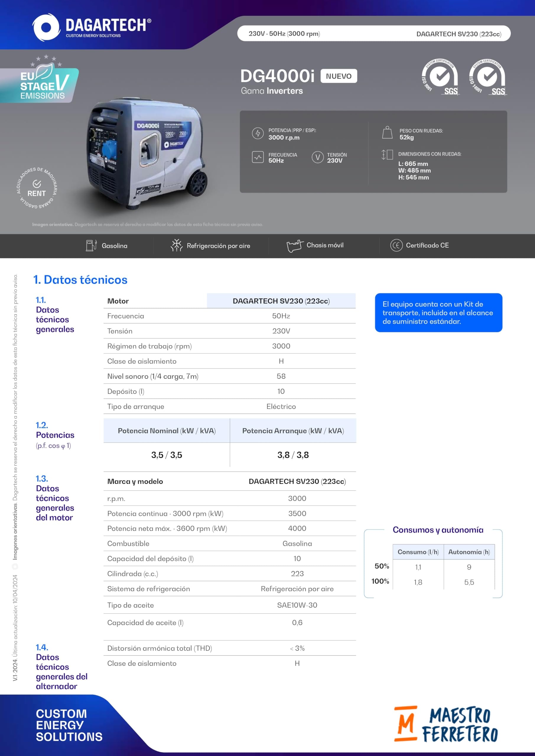Click the blue Kit de transporte notice box
The width and height of the screenshot is (535, 756).
(x=438, y=312)
